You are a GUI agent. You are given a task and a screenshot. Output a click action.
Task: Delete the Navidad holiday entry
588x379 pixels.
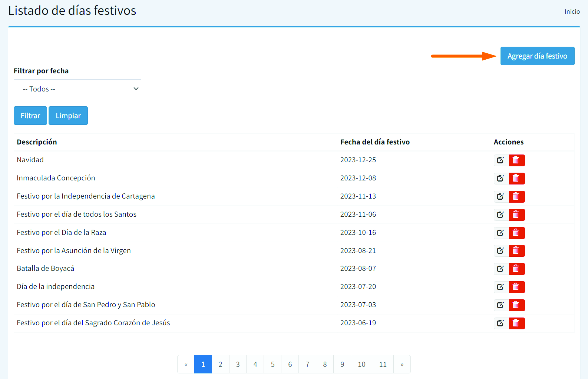pyautogui.click(x=517, y=160)
